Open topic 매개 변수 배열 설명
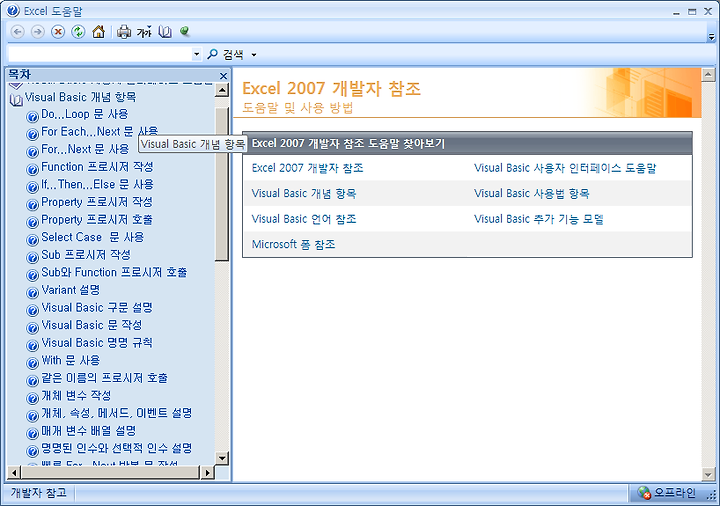 (88, 431)
